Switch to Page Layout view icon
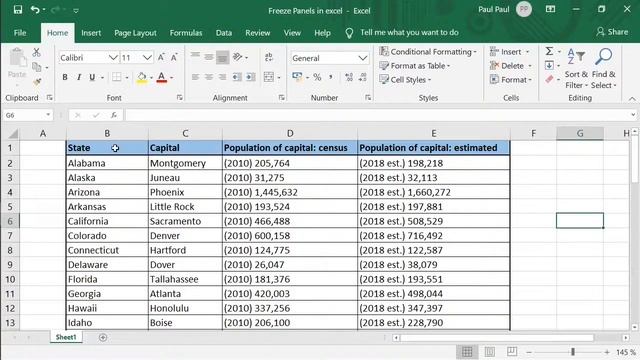 tap(490, 351)
